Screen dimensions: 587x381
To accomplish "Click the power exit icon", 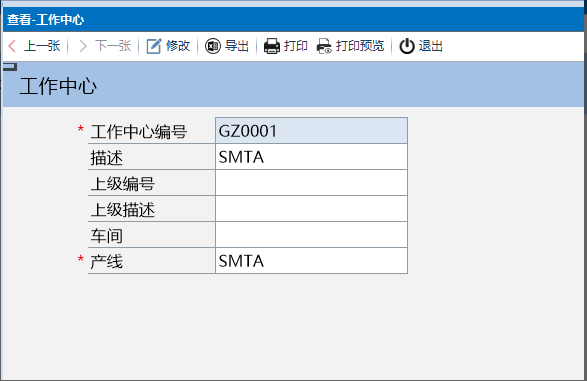I will click(x=407, y=46).
